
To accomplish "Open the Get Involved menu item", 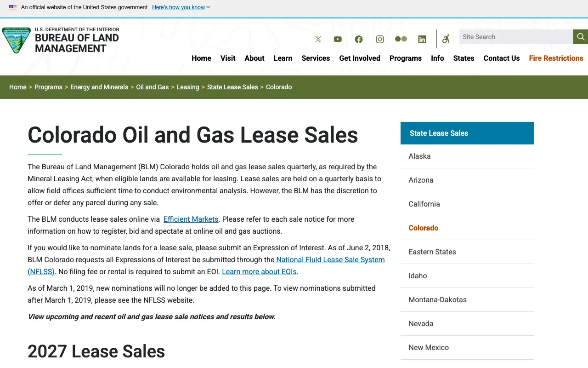I will click(x=360, y=58).
